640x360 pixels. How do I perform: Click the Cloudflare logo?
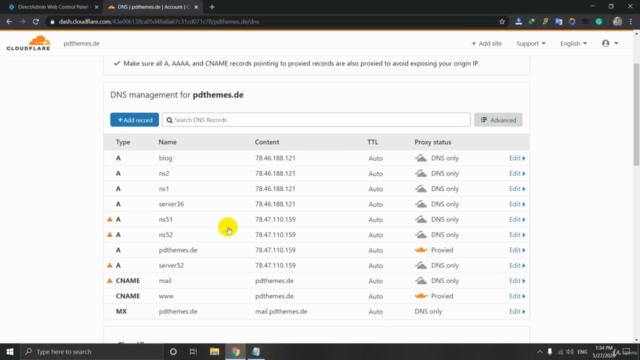point(29,43)
